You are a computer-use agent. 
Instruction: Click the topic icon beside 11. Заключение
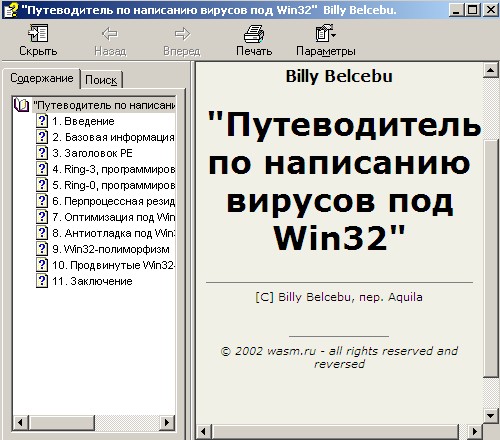tap(42, 281)
